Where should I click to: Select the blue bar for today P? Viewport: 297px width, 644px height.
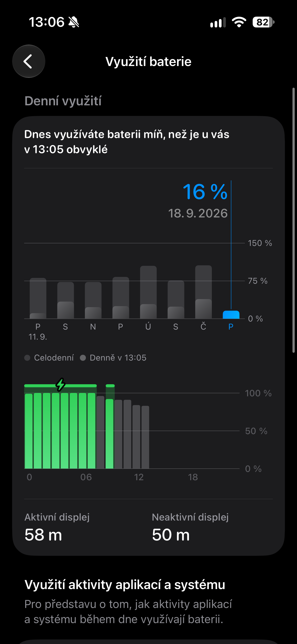coord(231,315)
